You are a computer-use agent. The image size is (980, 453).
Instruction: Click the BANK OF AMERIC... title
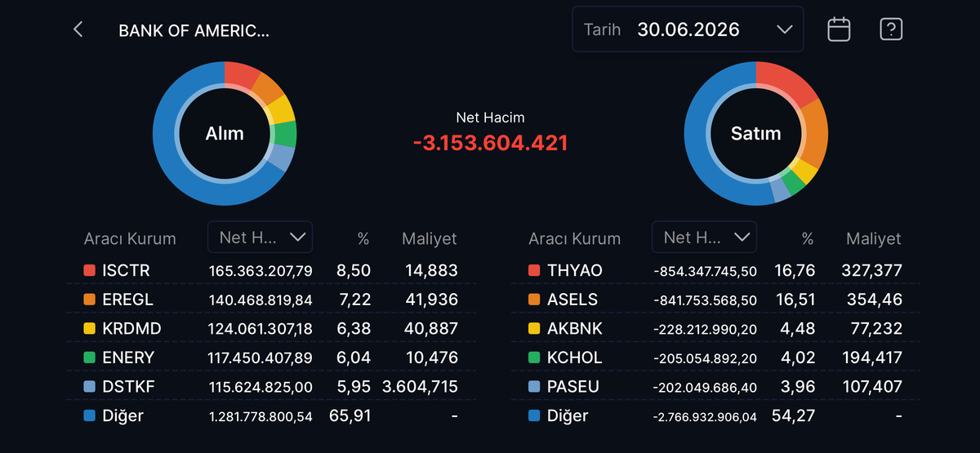click(x=194, y=31)
